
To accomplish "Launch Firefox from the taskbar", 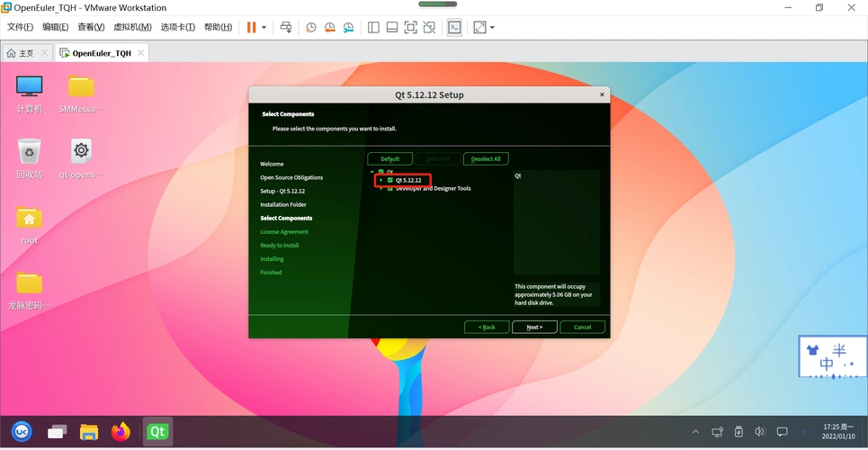I will point(121,432).
